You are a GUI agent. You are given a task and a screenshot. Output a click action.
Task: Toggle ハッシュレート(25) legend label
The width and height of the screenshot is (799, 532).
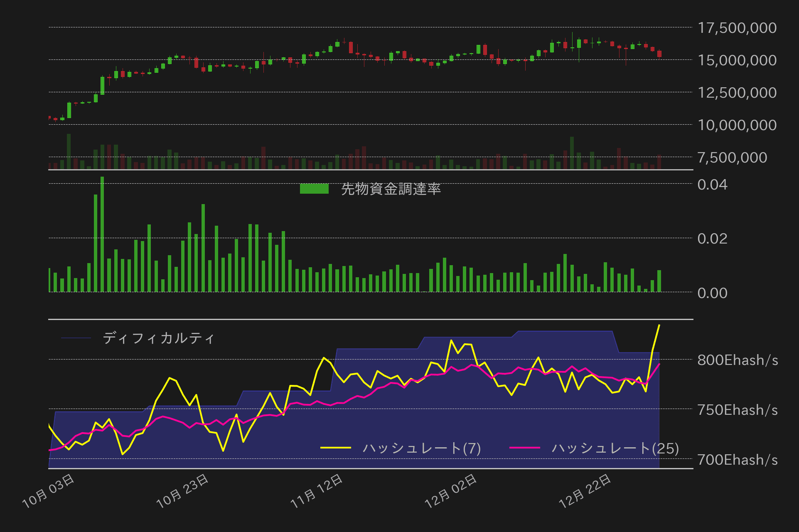pos(615,448)
